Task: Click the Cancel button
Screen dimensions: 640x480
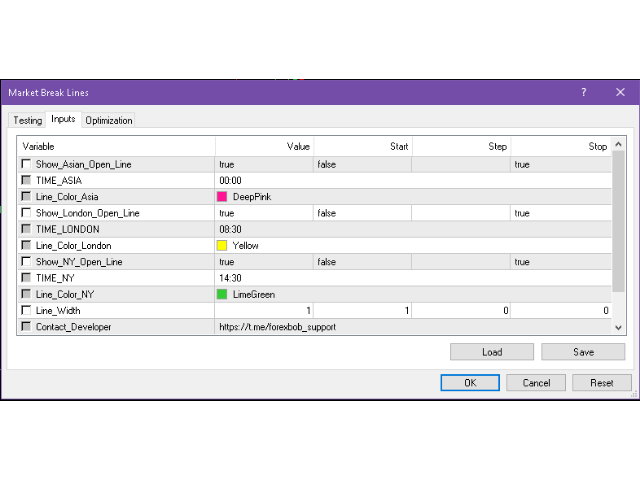Action: [x=536, y=383]
